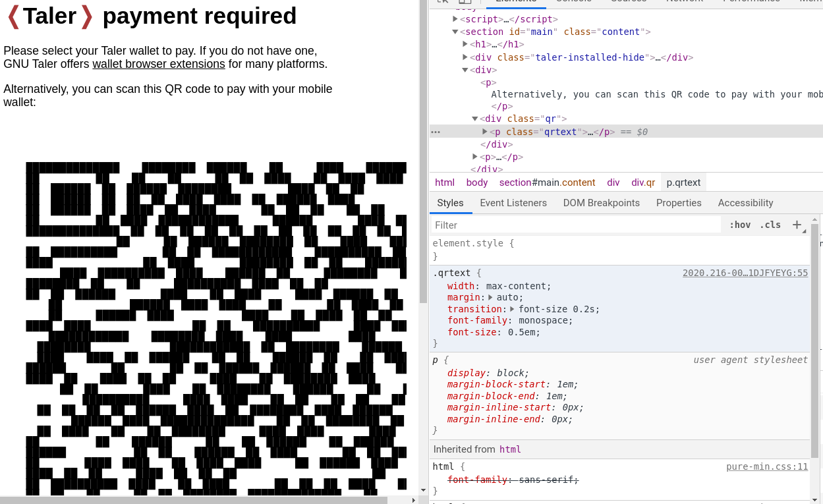Viewport: 823px width, 504px height.
Task: Click the three-dots beside selected qrtext node
Action: (436, 132)
